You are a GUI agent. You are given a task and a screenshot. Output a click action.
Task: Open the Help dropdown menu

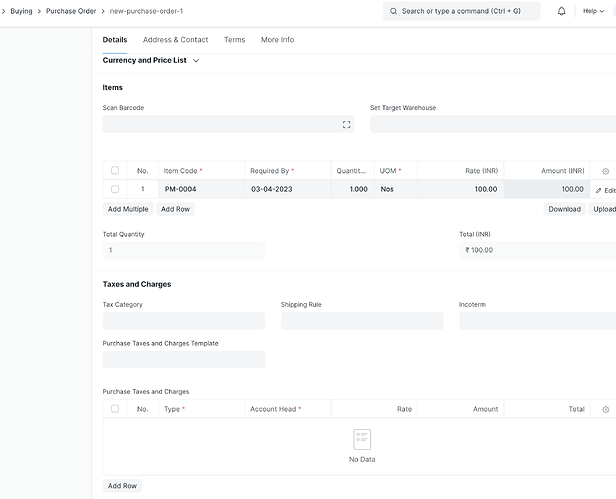tap(593, 11)
